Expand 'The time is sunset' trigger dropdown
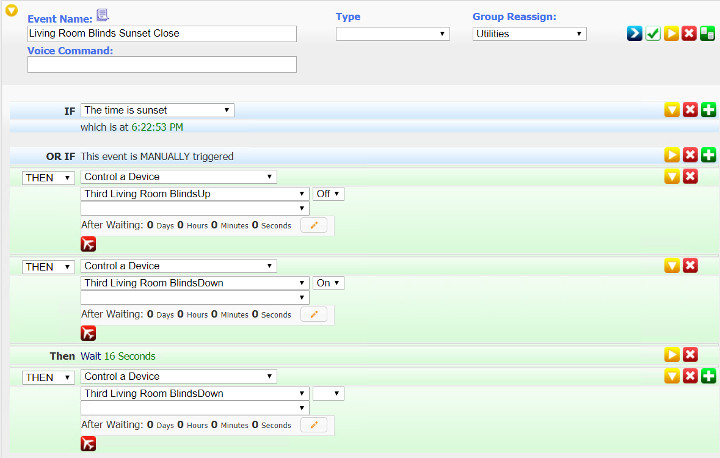 pos(158,110)
